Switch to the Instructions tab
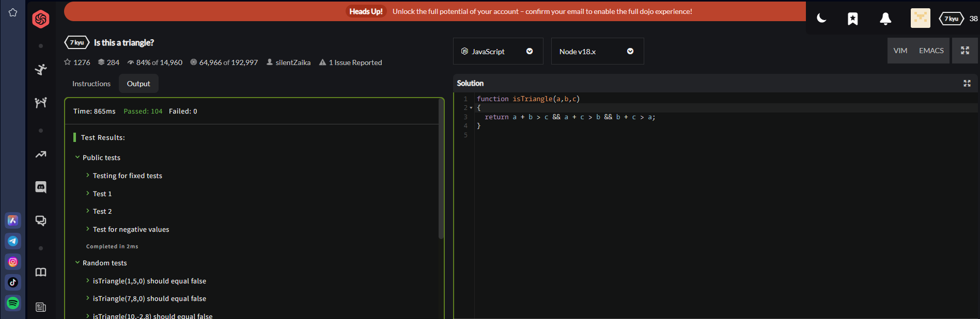 [91, 84]
